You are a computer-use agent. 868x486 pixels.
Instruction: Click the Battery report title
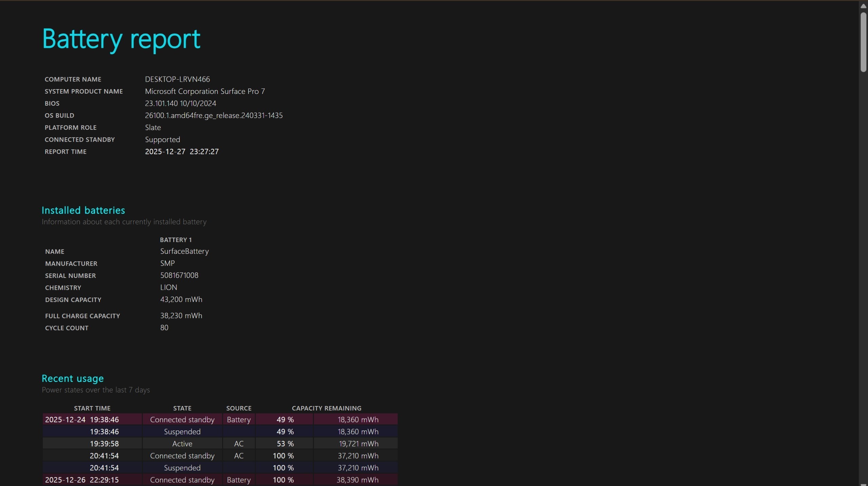(x=121, y=39)
